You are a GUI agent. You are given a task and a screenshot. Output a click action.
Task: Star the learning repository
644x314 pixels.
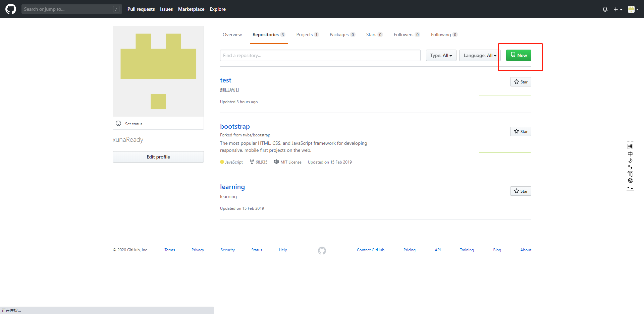pyautogui.click(x=521, y=191)
